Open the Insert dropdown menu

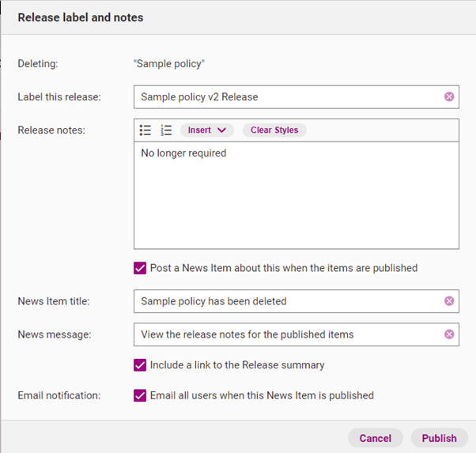pos(206,130)
